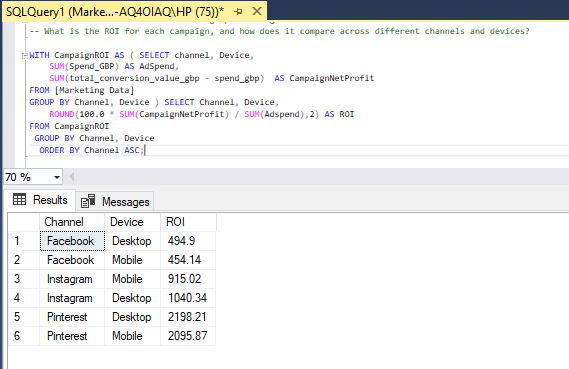The image size is (569, 369).
Task: Click the Mobile cell in row 3
Action: click(132, 279)
